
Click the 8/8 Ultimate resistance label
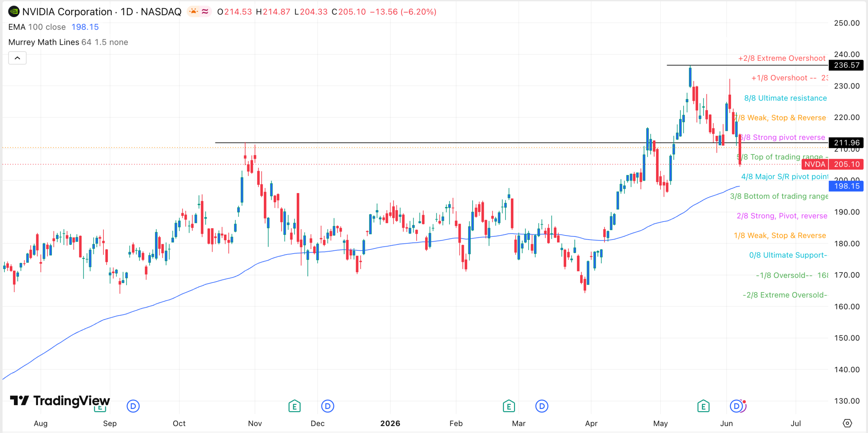[785, 98]
